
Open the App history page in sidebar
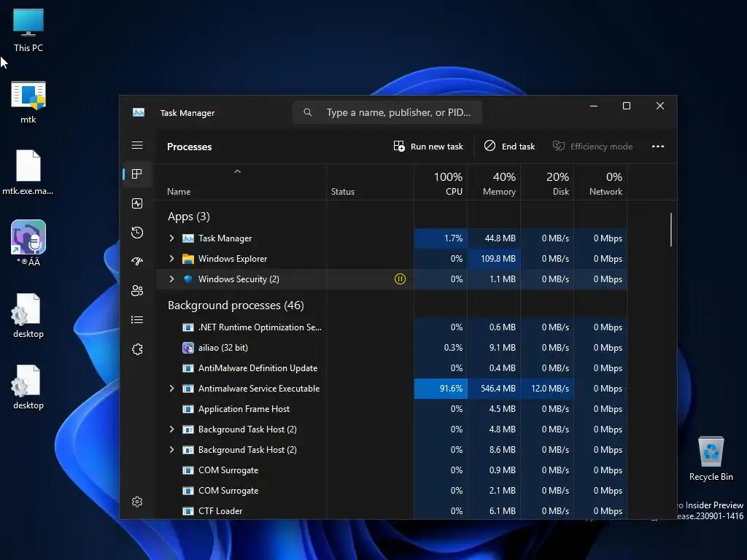pyautogui.click(x=137, y=233)
